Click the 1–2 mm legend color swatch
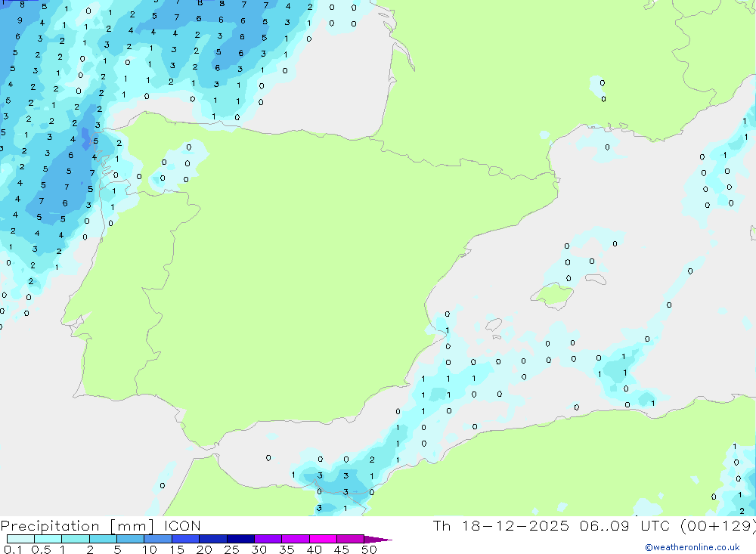This screenshot has height=554, width=756. [76, 539]
